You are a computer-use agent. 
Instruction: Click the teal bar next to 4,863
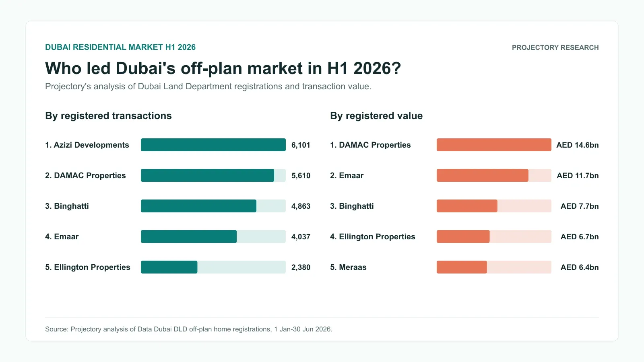pyautogui.click(x=198, y=206)
